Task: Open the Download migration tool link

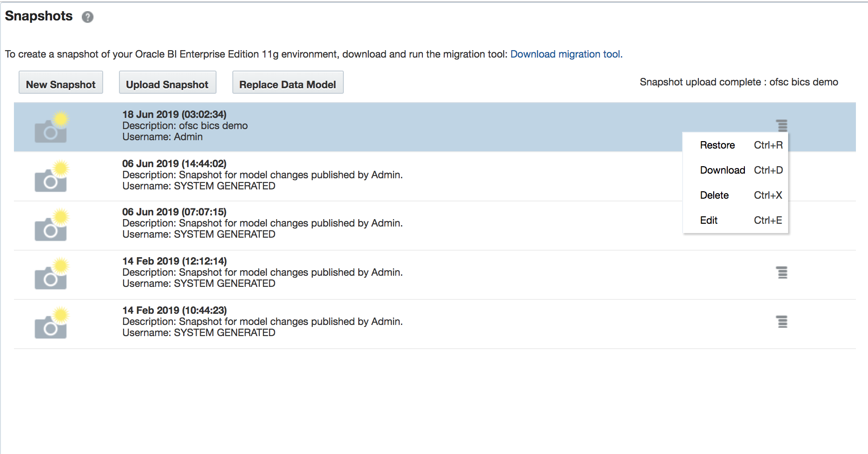Action: point(565,54)
